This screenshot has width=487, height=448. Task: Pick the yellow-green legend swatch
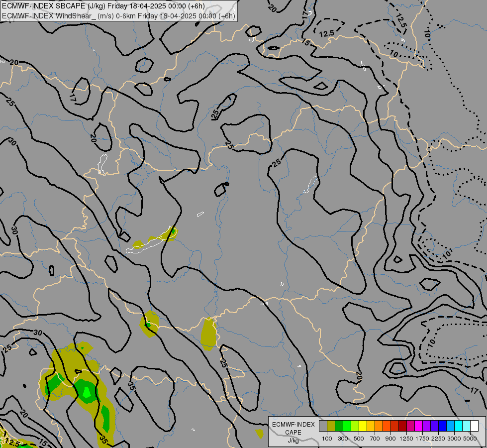point(355,426)
